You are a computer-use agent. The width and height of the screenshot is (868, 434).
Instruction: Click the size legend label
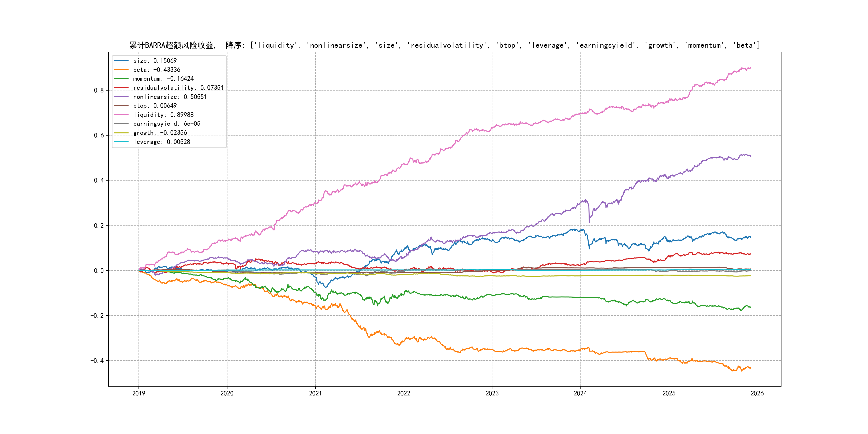coord(155,61)
